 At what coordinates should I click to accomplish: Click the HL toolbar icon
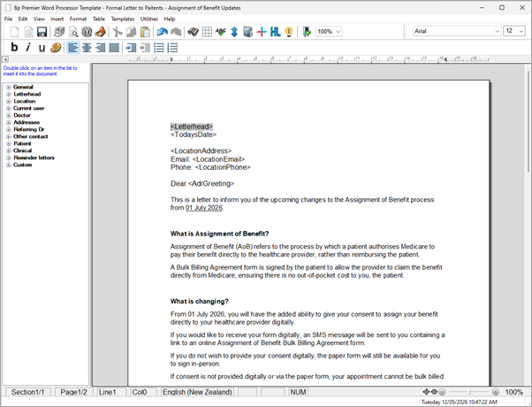275,32
